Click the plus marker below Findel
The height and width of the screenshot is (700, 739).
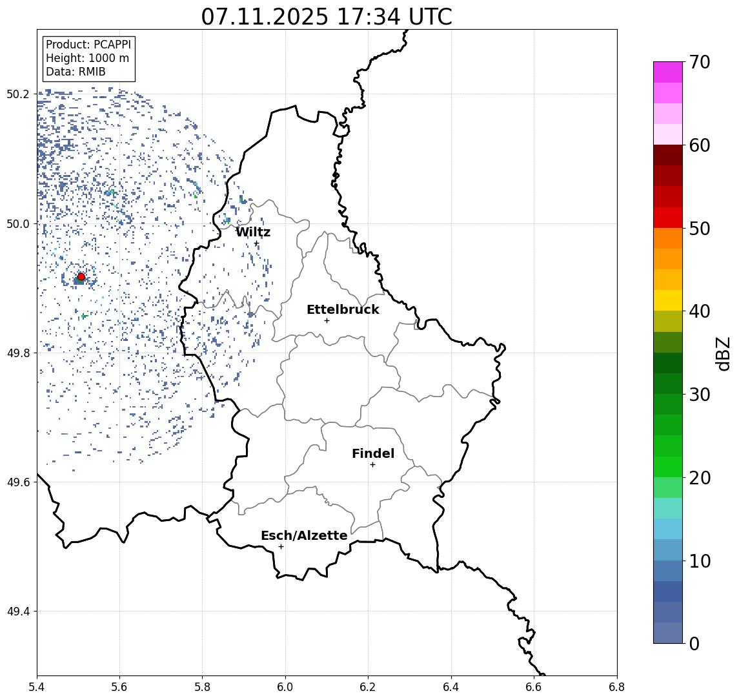tap(372, 465)
